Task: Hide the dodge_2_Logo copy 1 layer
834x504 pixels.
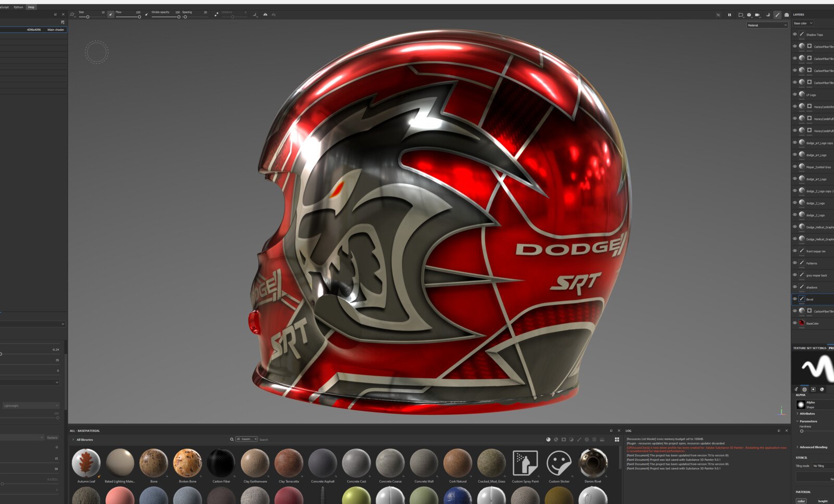Action: click(x=795, y=191)
